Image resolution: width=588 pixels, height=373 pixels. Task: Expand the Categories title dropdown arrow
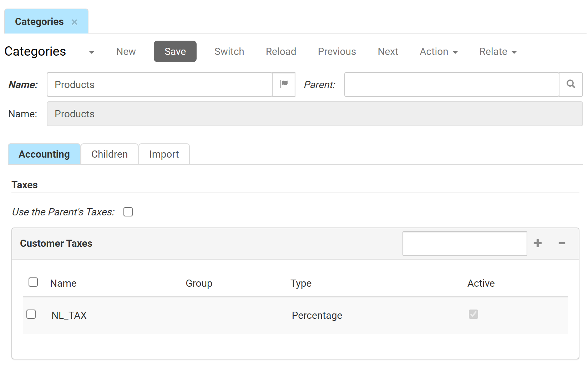click(x=92, y=52)
